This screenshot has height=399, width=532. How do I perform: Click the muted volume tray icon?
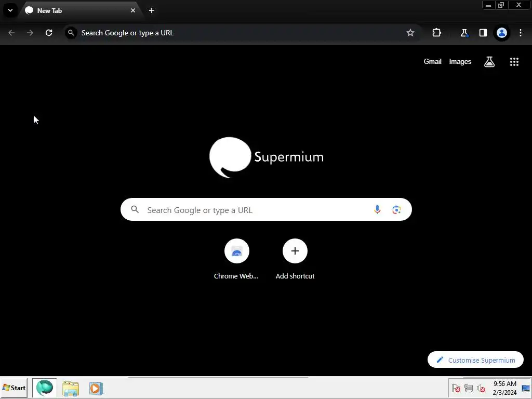pos(481,388)
